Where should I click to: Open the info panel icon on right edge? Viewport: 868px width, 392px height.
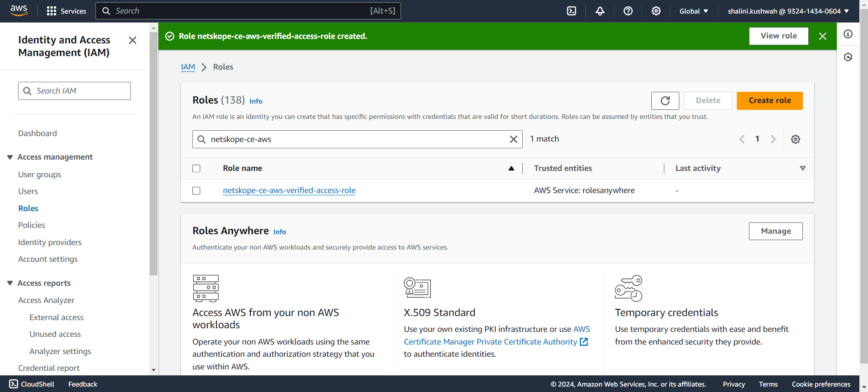pos(848,34)
